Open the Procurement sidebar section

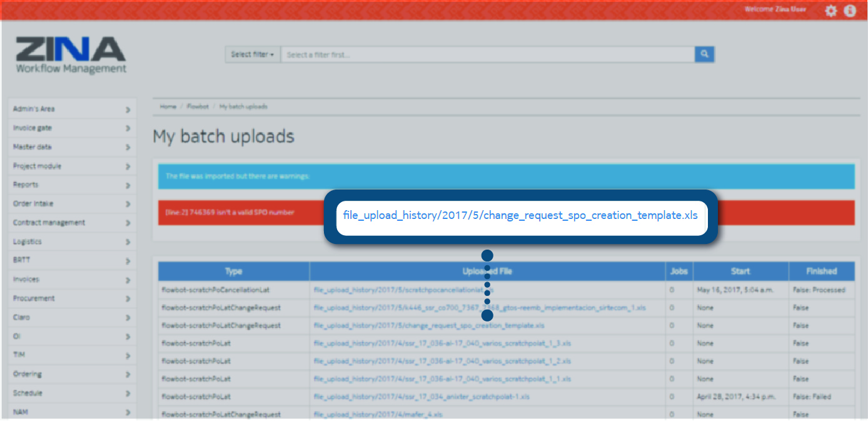(72, 298)
